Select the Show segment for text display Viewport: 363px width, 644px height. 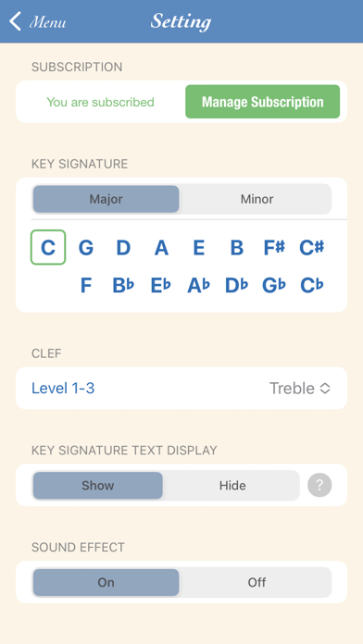click(98, 486)
